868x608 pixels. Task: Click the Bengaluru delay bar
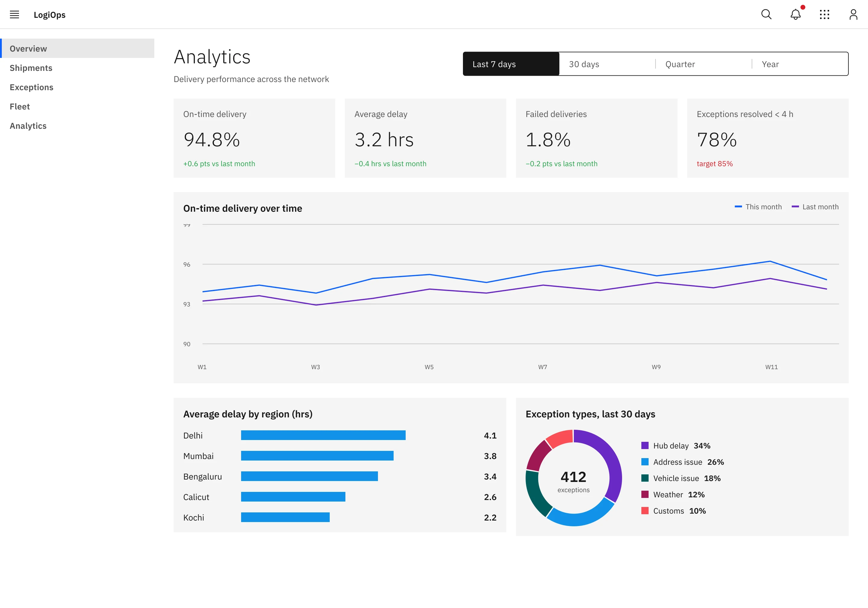pos(309,476)
